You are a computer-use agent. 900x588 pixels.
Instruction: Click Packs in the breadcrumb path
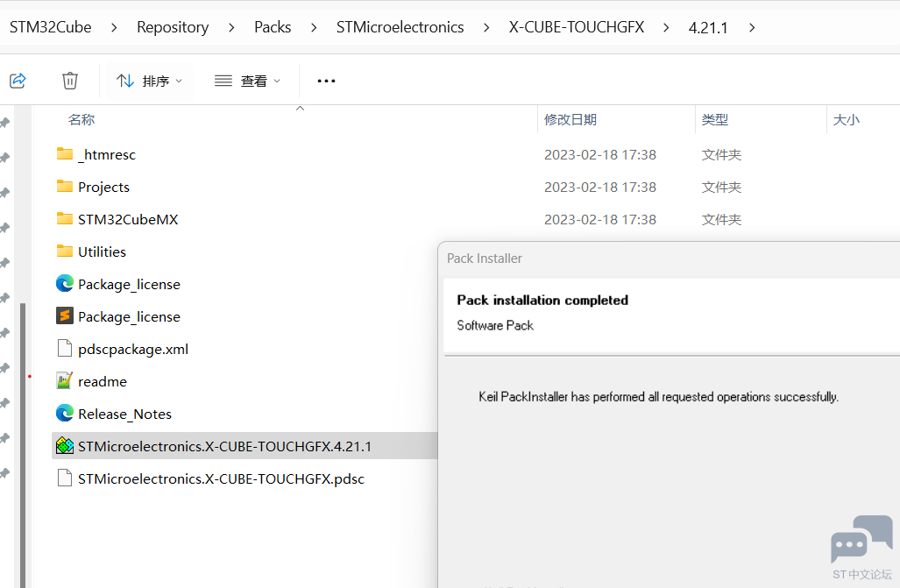point(273,27)
